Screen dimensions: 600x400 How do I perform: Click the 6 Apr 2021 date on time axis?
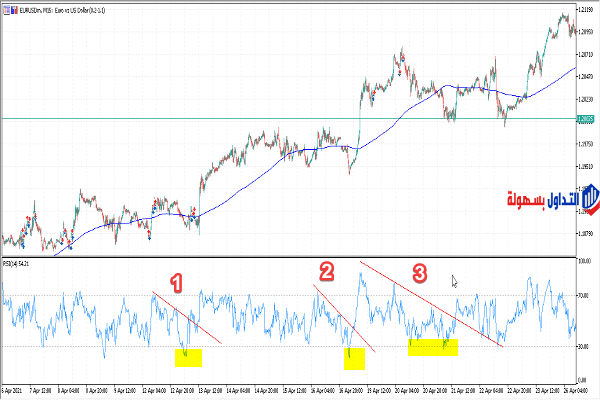point(14,388)
